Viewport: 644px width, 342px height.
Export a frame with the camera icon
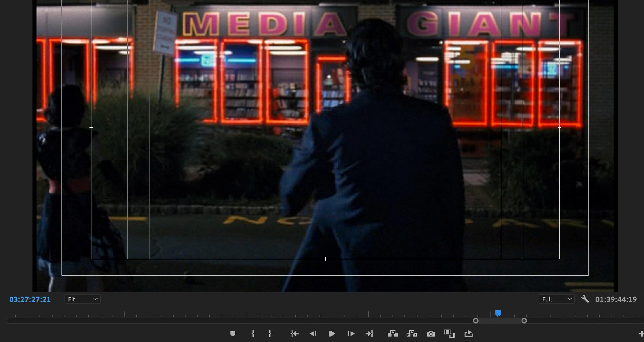431,334
